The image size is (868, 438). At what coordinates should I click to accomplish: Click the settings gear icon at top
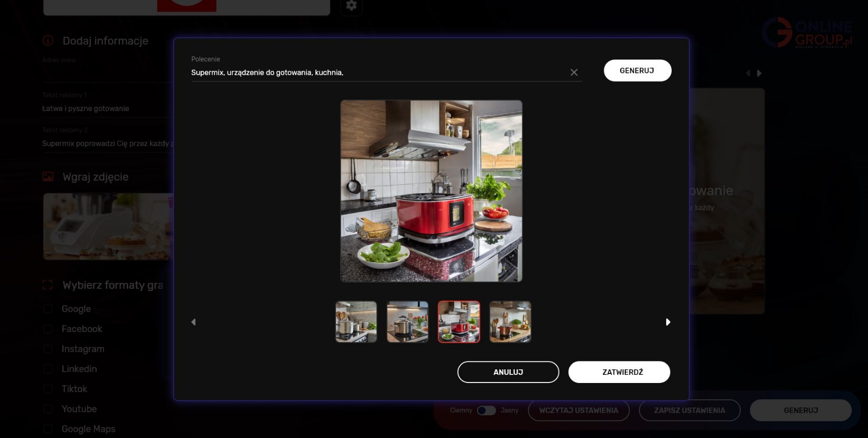pos(351,6)
